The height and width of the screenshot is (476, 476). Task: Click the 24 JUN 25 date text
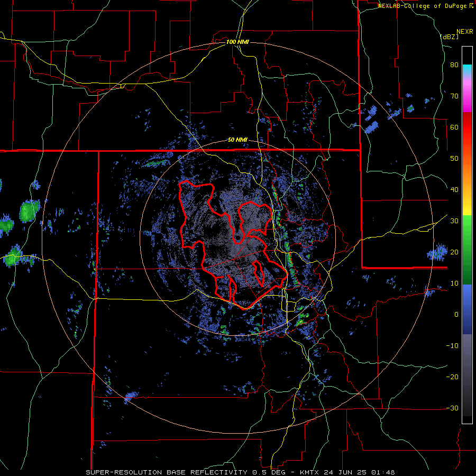(346, 472)
